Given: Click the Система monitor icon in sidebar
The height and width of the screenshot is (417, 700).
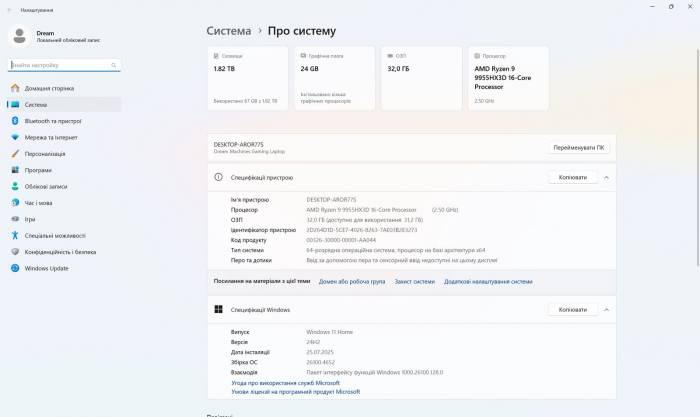Looking at the screenshot, I should coord(15,104).
